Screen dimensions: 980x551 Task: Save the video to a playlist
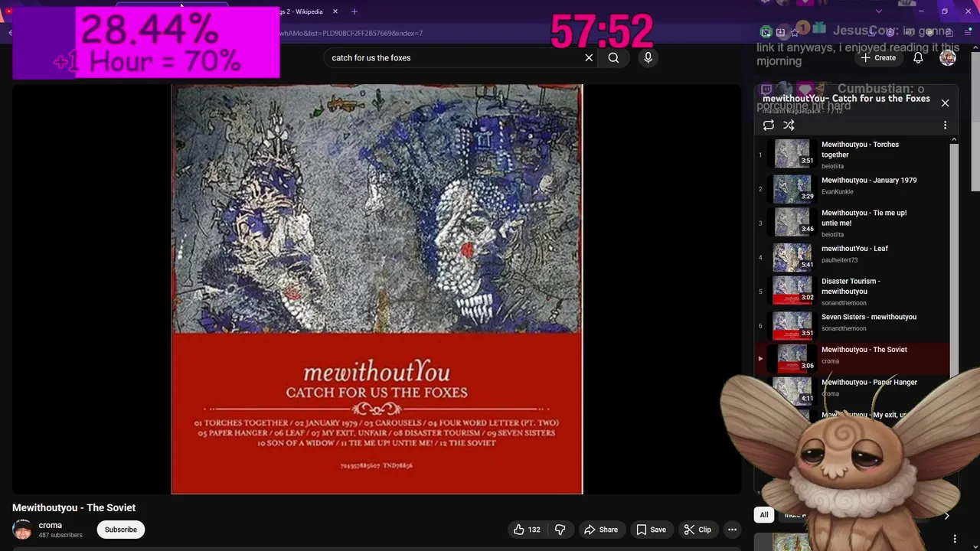pos(651,530)
